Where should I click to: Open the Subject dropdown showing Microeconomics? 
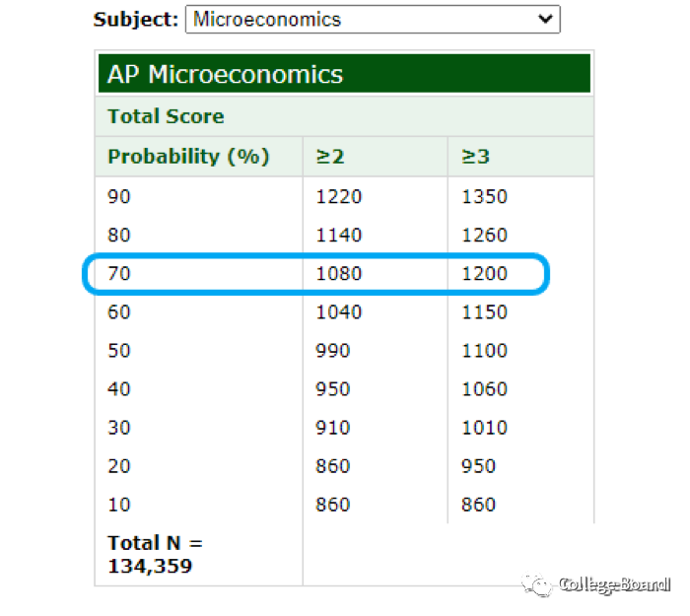[372, 19]
